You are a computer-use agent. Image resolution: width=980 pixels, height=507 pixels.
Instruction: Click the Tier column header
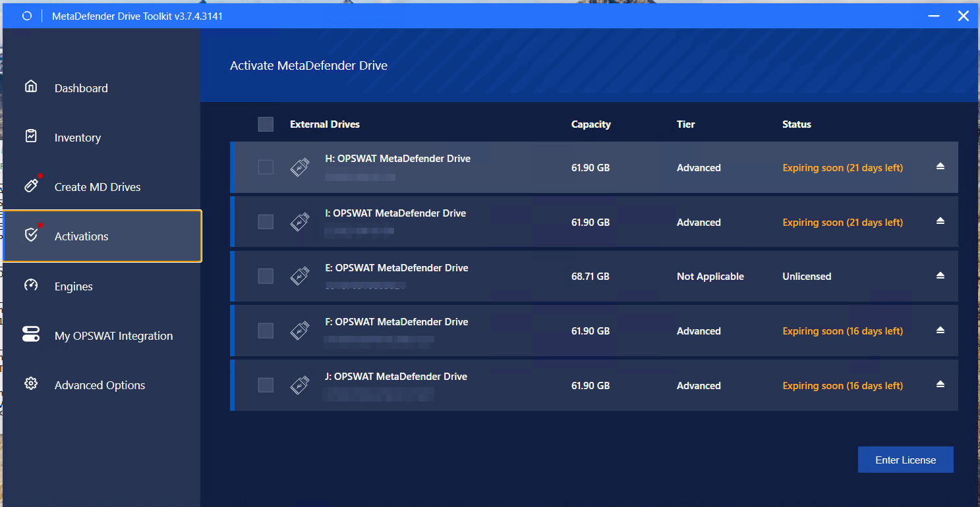[x=686, y=124]
